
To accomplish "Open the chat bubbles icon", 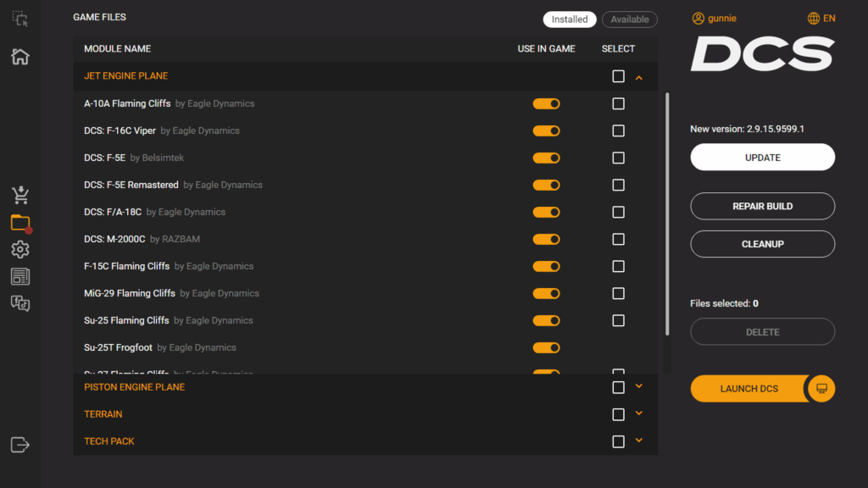I will [x=20, y=303].
